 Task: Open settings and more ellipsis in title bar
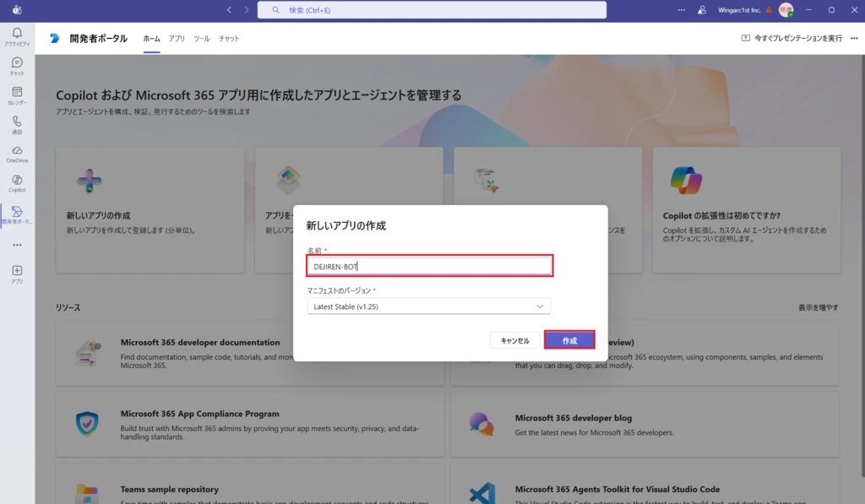[682, 10]
